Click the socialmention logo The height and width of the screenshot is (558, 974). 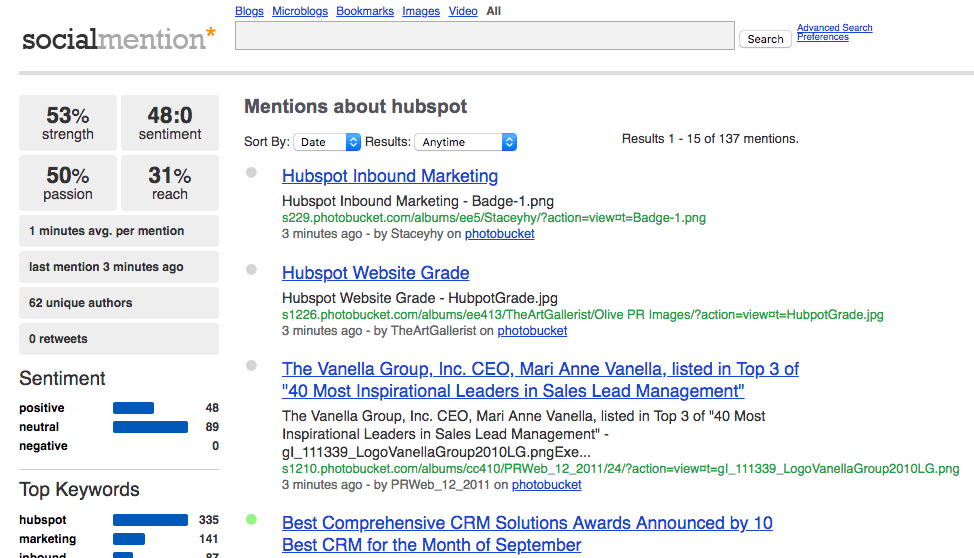click(119, 39)
